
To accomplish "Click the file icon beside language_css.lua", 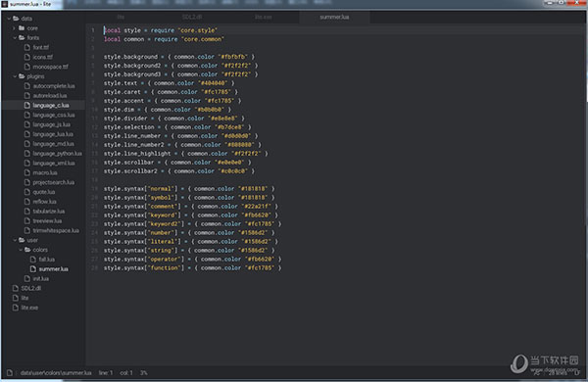I will pyautogui.click(x=27, y=115).
